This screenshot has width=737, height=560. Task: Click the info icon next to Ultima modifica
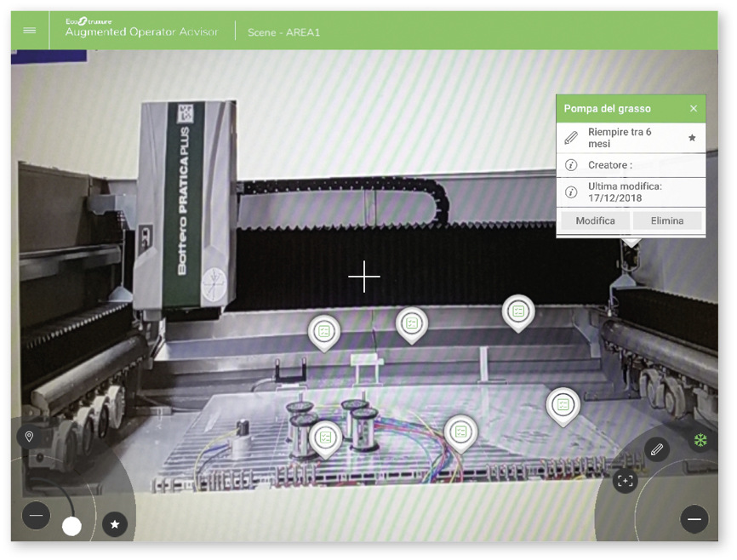[x=571, y=191]
